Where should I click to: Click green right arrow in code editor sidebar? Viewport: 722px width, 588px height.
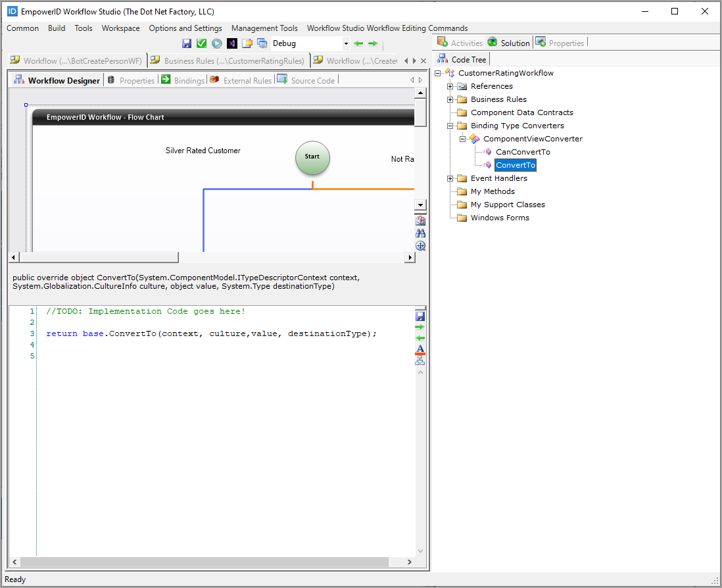[420, 328]
